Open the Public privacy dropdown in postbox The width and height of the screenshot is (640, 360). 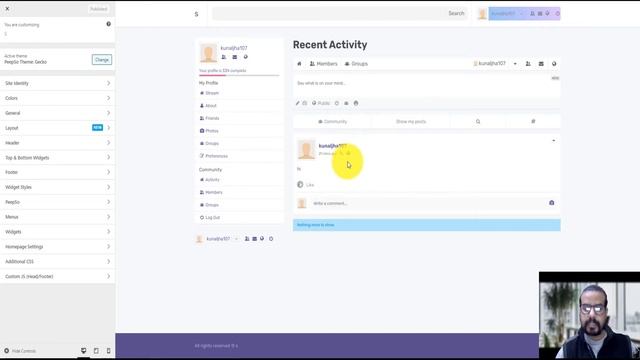(321, 103)
